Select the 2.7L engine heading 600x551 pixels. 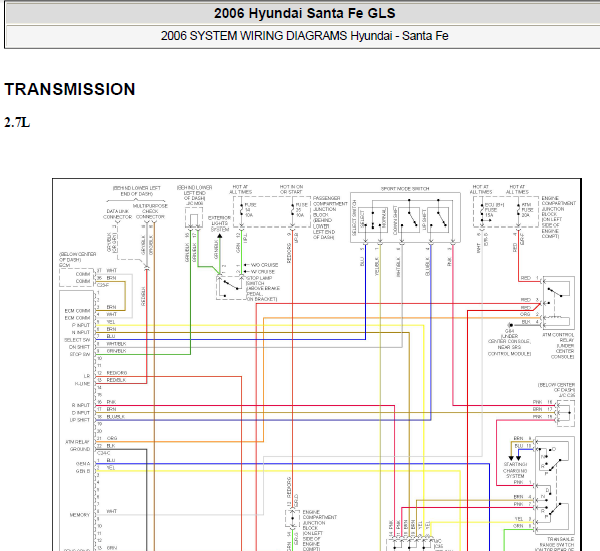17,122
